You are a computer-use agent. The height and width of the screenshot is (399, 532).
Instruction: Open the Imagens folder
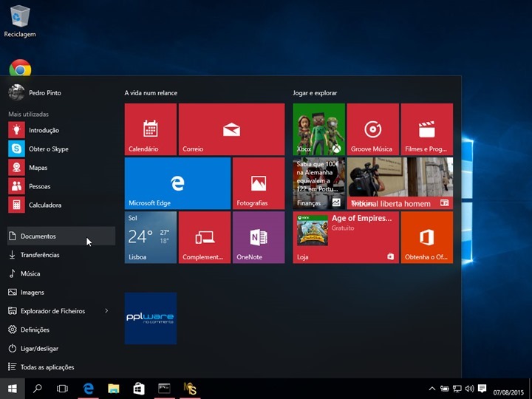click(61, 292)
